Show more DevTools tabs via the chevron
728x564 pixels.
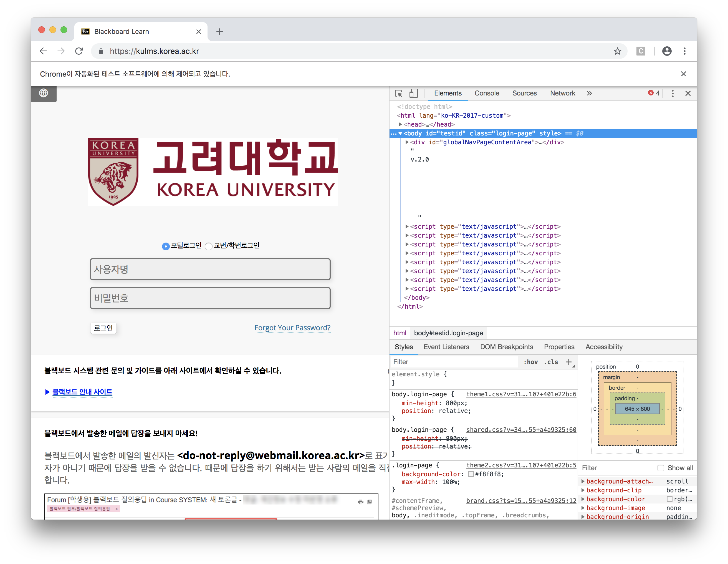[589, 93]
